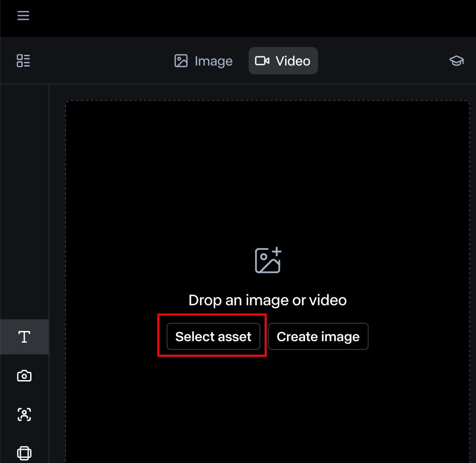Open the hamburger menu
Screen dimensions: 476x463
pyautogui.click(x=23, y=16)
